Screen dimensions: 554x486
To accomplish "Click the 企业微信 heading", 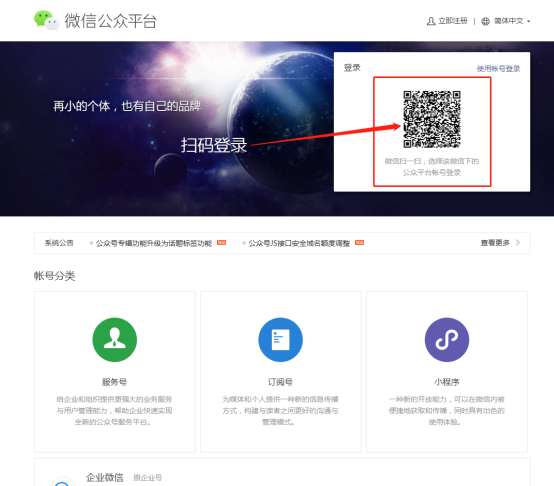I will click(x=105, y=478).
